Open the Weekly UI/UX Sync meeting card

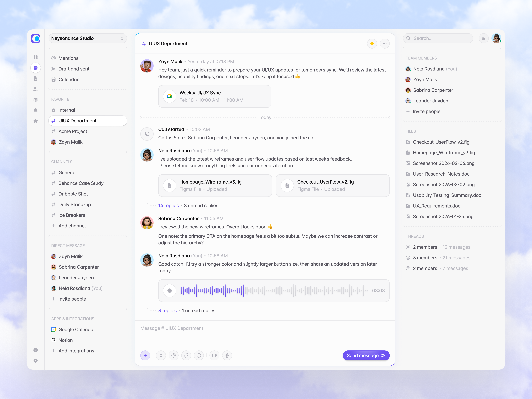click(x=215, y=96)
